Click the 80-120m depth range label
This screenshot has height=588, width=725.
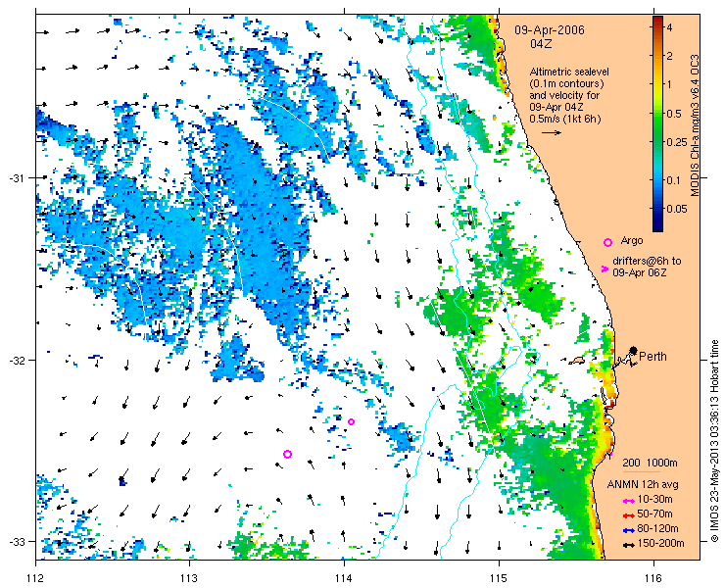[657, 529]
